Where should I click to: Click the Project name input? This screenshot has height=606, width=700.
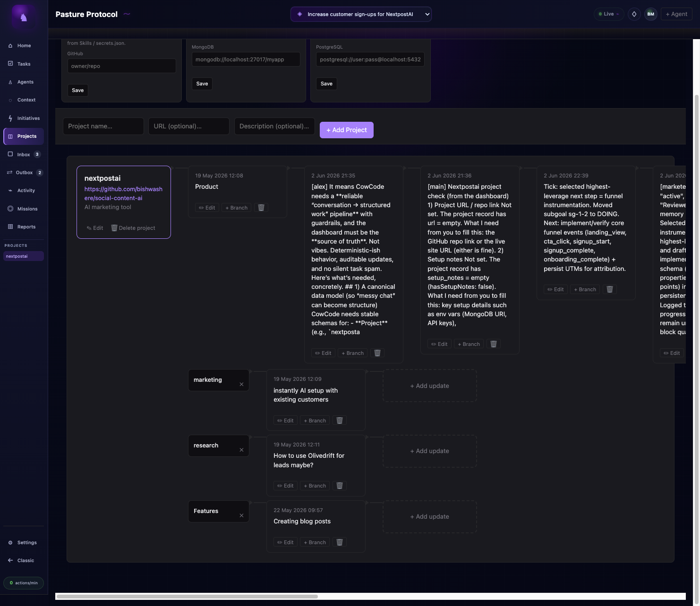pyautogui.click(x=103, y=126)
